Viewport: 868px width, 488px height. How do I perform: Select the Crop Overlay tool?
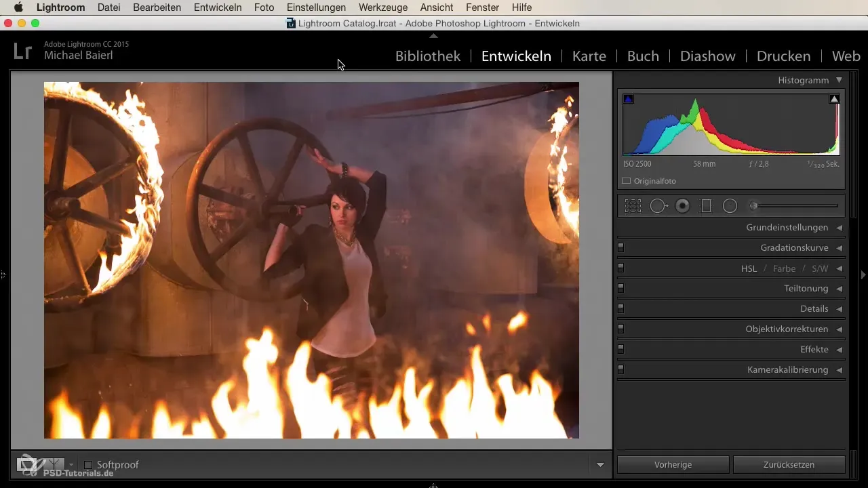pos(633,206)
